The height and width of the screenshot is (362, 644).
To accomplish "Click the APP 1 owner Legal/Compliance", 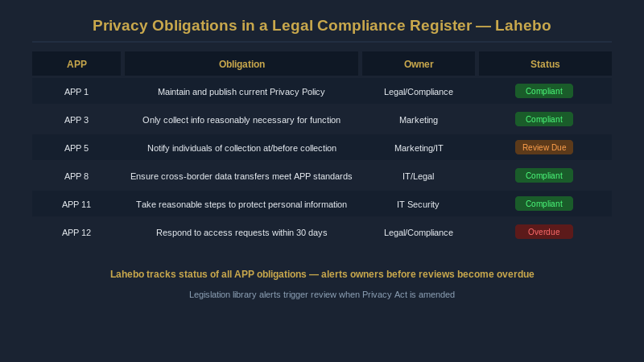I will click(419, 92).
